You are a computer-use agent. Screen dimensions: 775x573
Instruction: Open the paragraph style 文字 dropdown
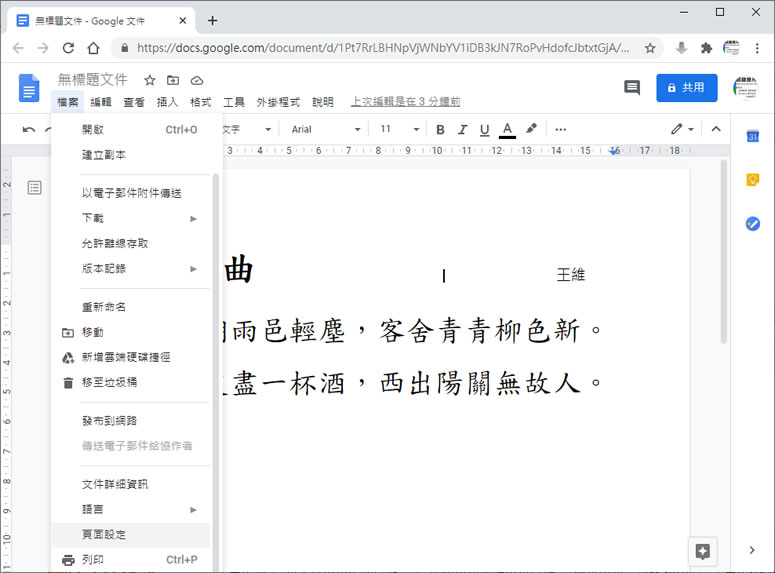click(246, 130)
